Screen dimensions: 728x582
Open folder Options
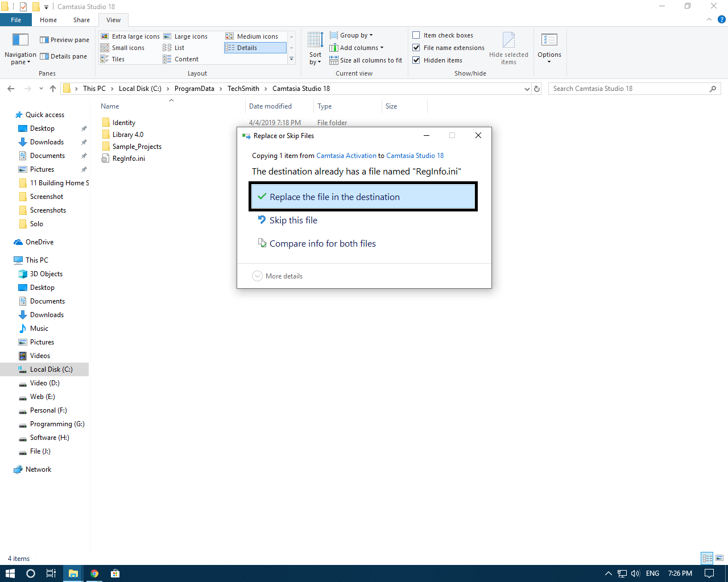point(549,49)
